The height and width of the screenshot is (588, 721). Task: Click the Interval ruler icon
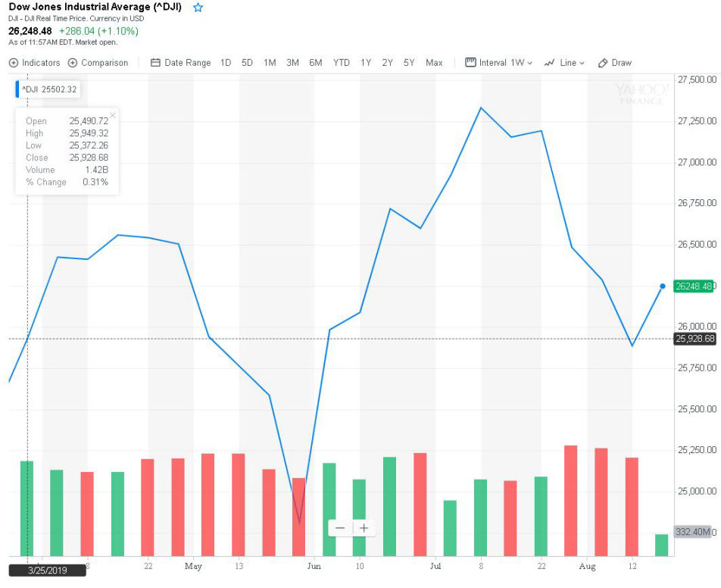[470, 62]
